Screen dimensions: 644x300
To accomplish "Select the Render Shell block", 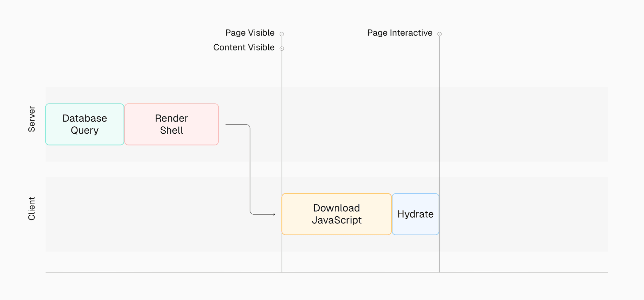I will tap(171, 124).
